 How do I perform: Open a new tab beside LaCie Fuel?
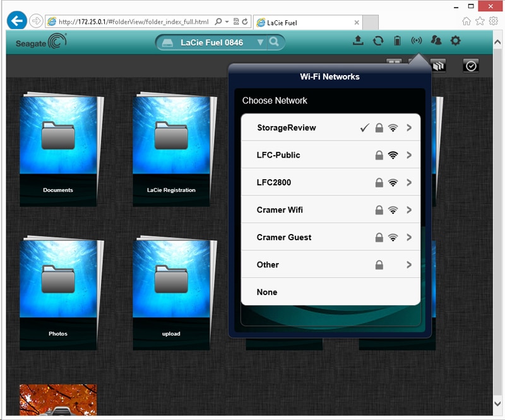click(371, 23)
